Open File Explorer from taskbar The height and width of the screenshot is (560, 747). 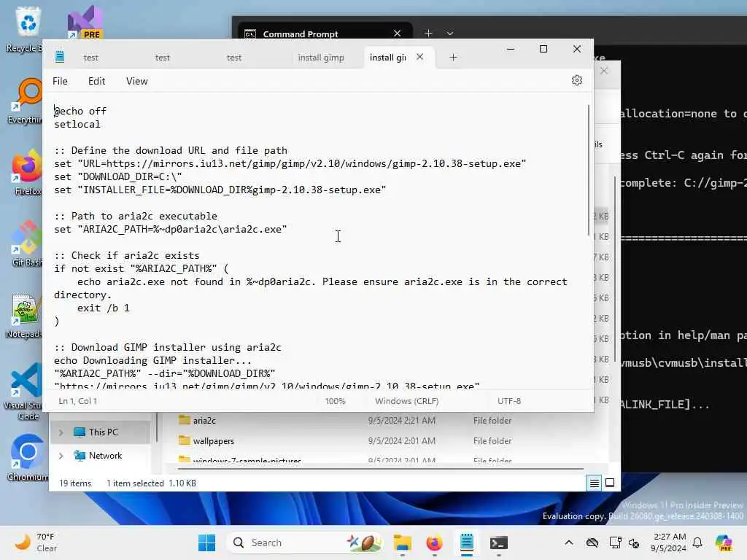point(402,542)
